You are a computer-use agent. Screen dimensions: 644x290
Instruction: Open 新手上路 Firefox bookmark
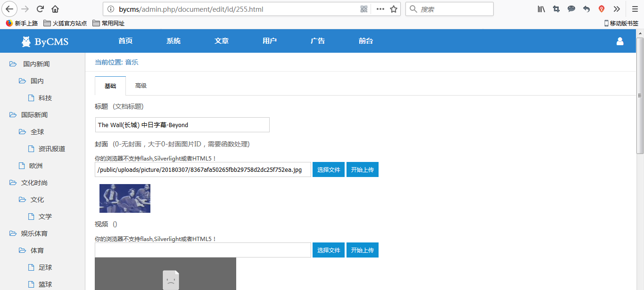[x=22, y=23]
